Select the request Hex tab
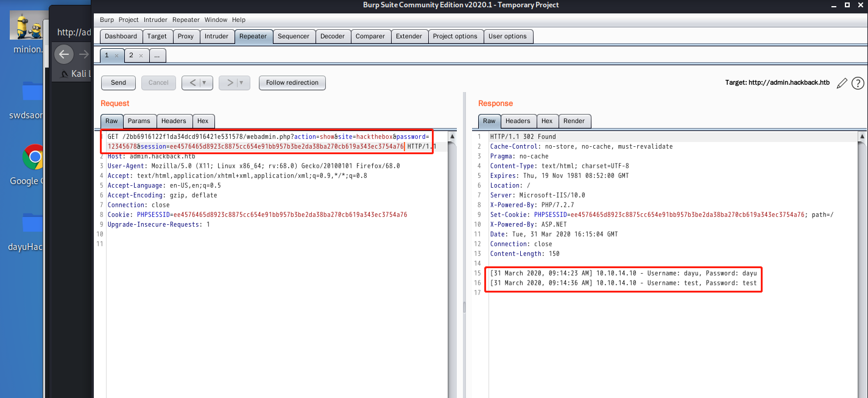 203,121
